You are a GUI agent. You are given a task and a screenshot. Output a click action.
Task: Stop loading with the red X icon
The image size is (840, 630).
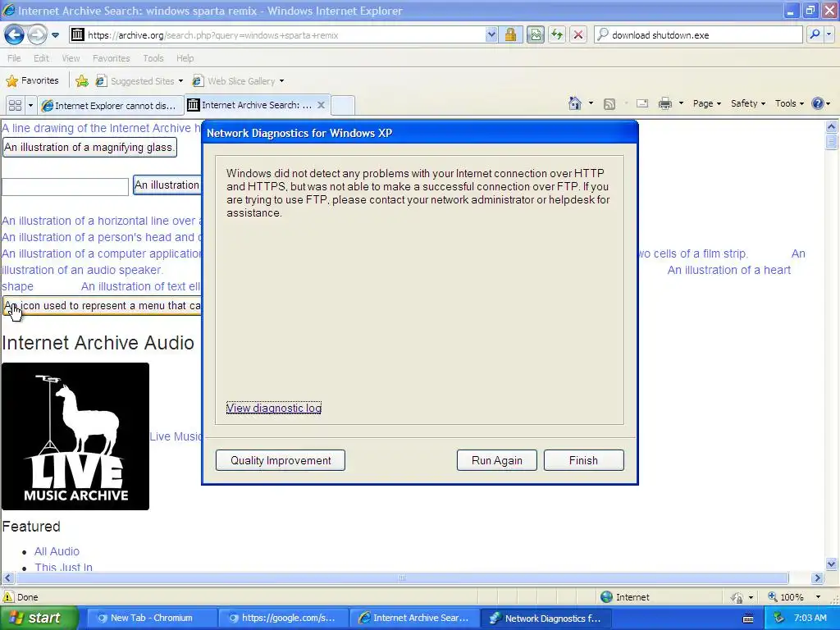[578, 34]
